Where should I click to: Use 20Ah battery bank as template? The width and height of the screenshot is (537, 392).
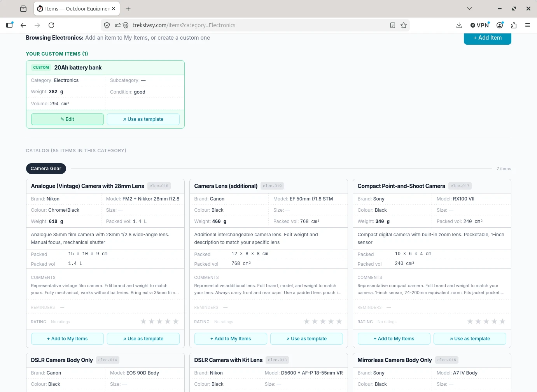coord(143,119)
